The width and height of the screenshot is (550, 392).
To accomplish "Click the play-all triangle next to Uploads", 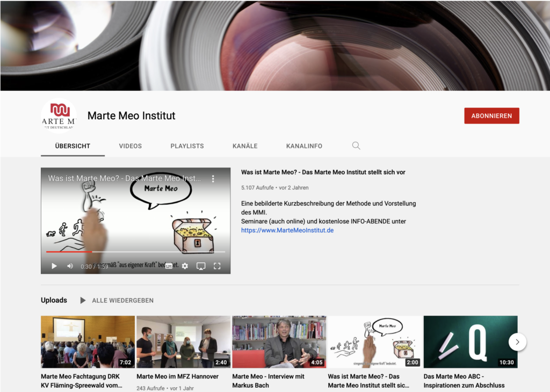I will click(x=83, y=301).
